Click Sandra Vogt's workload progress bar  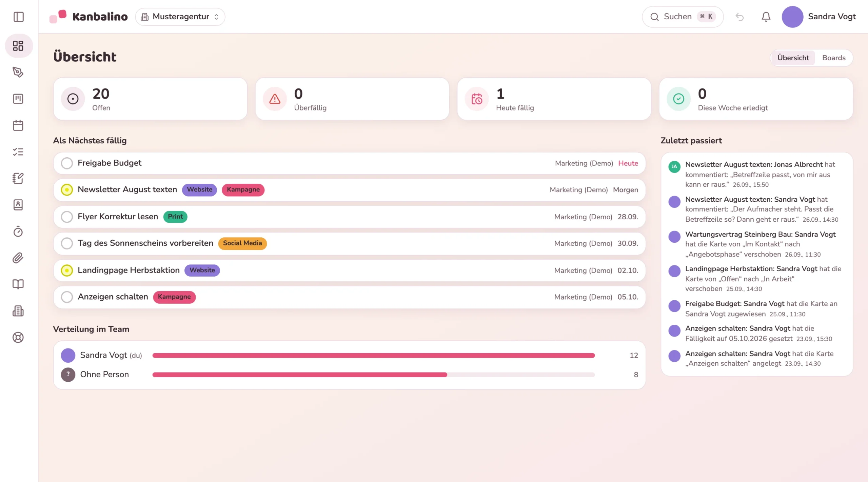(x=373, y=355)
